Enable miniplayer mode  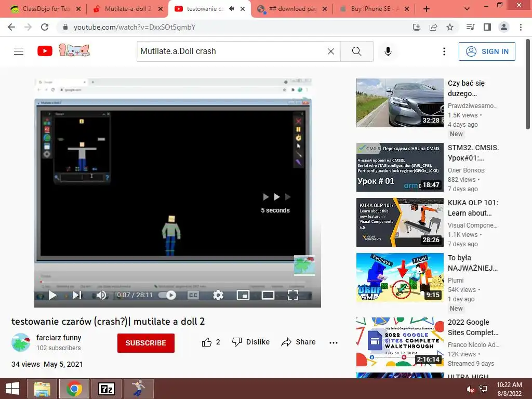(243, 295)
